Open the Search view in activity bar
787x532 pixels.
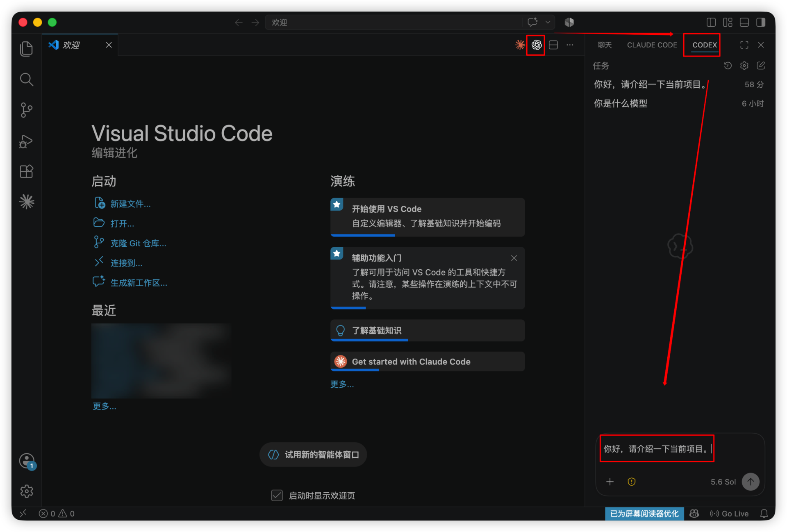click(27, 80)
